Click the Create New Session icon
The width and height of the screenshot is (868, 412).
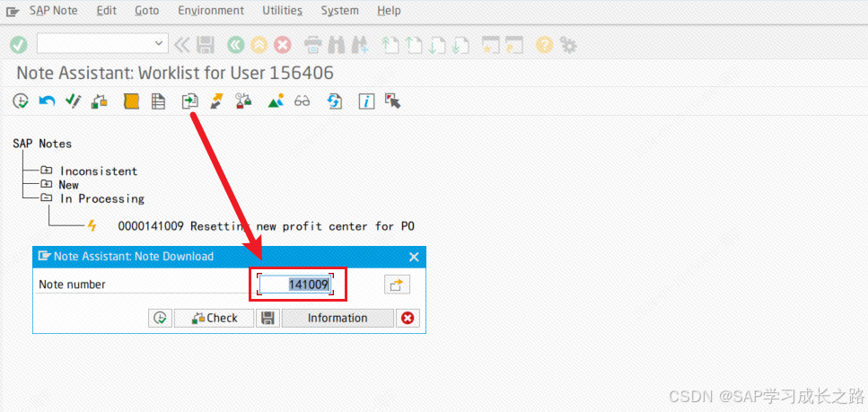coord(491,44)
